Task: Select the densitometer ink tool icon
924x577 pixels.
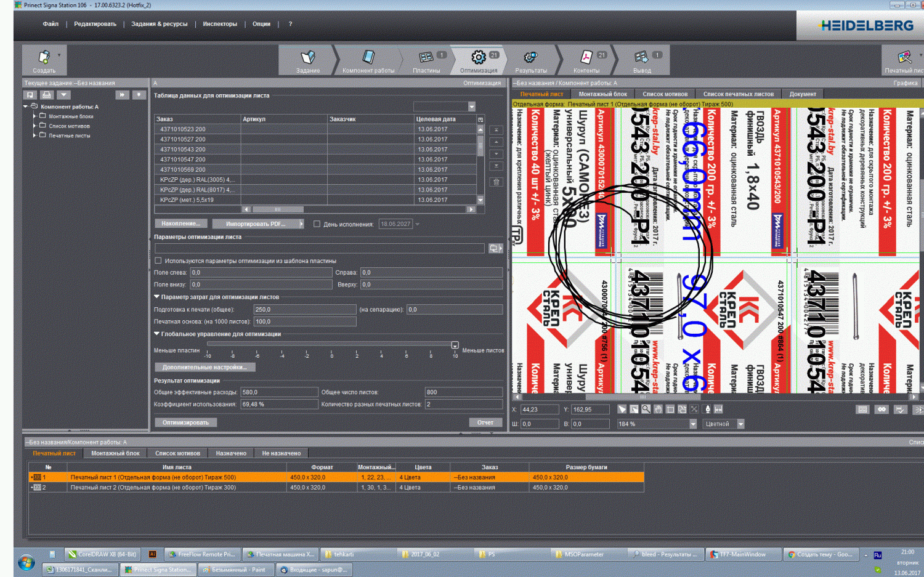Action: 707,409
